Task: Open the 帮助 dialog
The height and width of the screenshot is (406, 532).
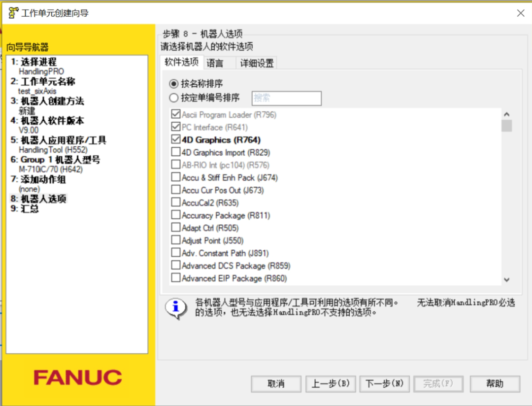Action: click(495, 384)
